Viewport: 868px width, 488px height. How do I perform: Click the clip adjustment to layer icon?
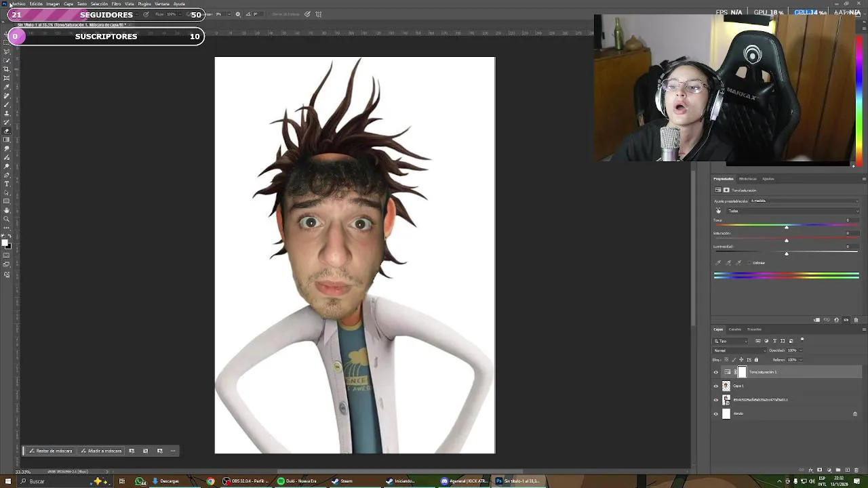[x=816, y=320]
